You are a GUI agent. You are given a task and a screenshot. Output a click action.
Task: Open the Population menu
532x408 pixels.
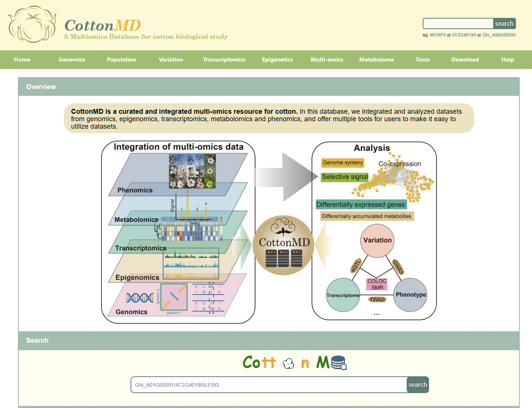pos(122,60)
